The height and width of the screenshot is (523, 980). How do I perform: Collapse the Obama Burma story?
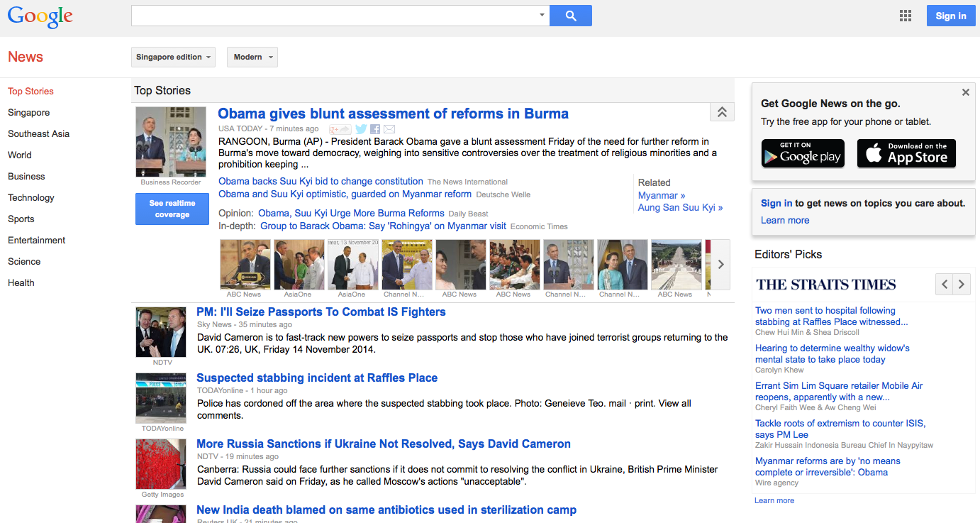722,112
